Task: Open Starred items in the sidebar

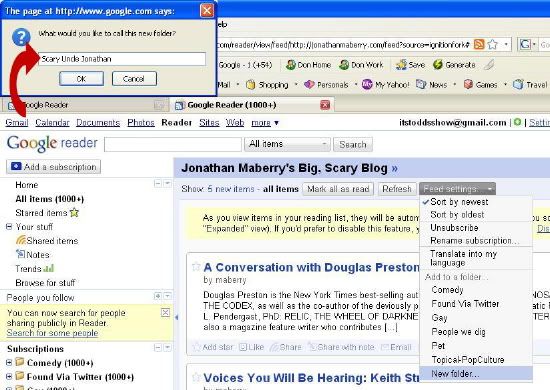Action: (x=47, y=213)
